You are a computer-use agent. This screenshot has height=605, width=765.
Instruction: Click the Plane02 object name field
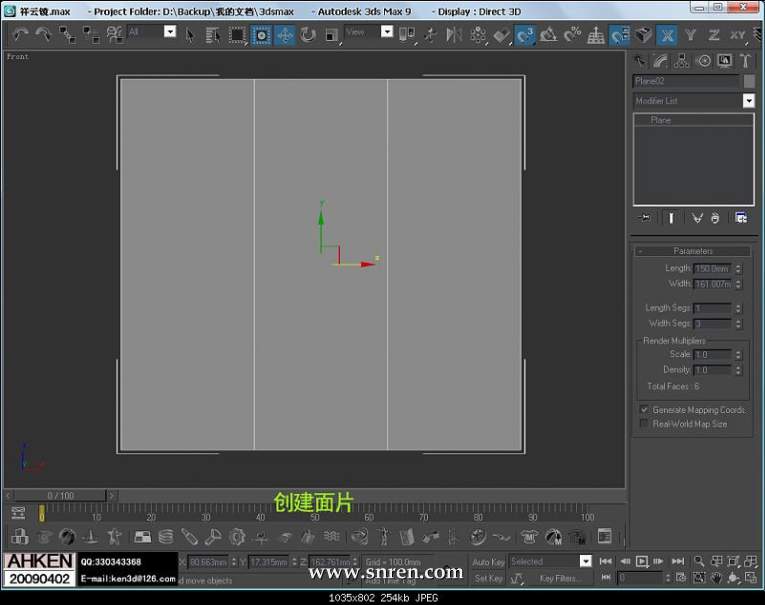tap(686, 81)
